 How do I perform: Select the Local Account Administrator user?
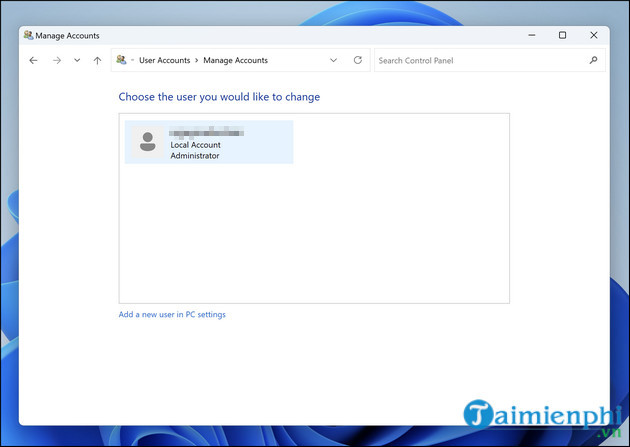(x=209, y=142)
